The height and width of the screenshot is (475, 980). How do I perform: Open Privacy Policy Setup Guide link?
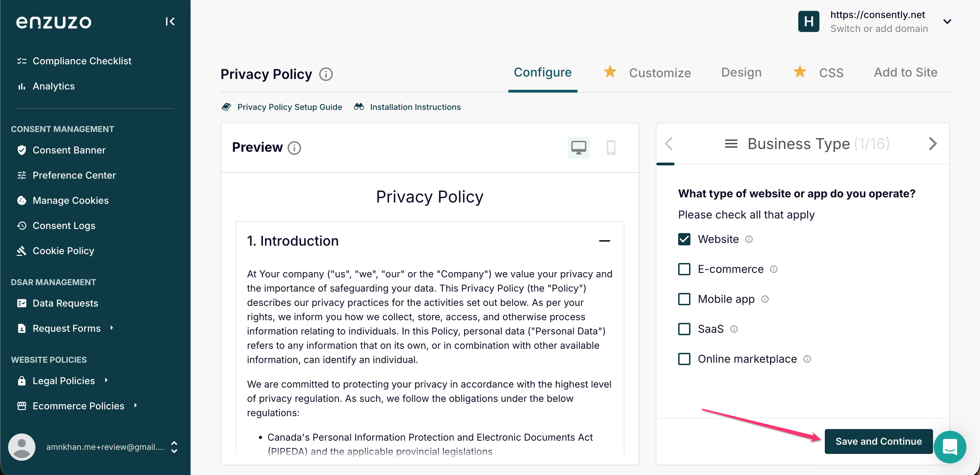click(x=290, y=107)
